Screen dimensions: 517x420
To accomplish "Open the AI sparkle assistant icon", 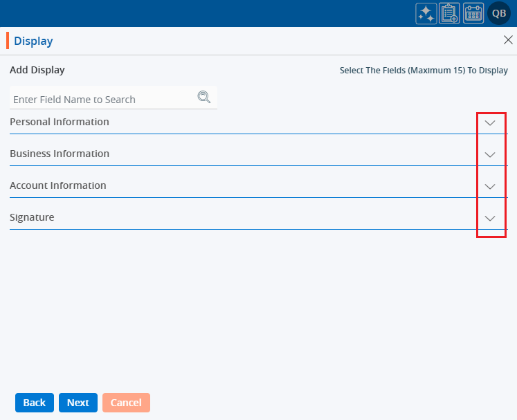I will point(426,13).
